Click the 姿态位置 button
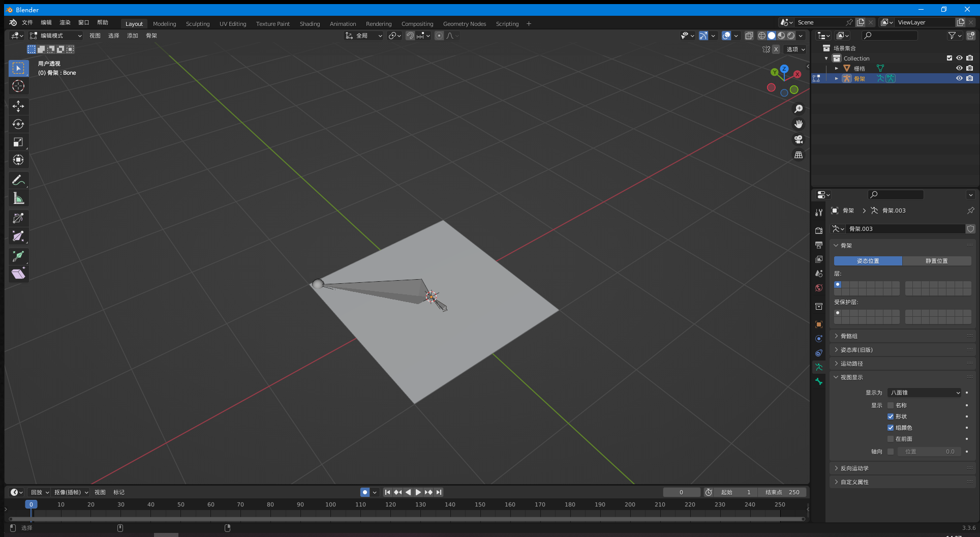 tap(868, 261)
